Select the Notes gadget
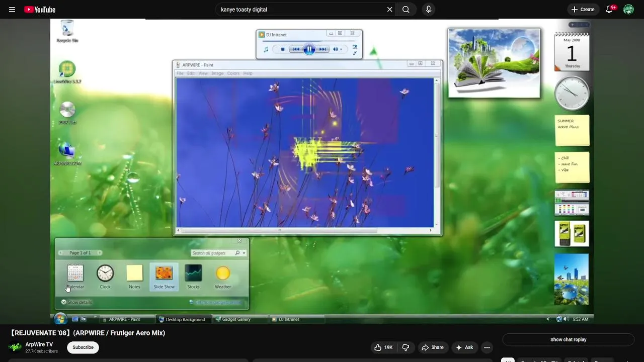The width and height of the screenshot is (644, 362). coord(134,277)
